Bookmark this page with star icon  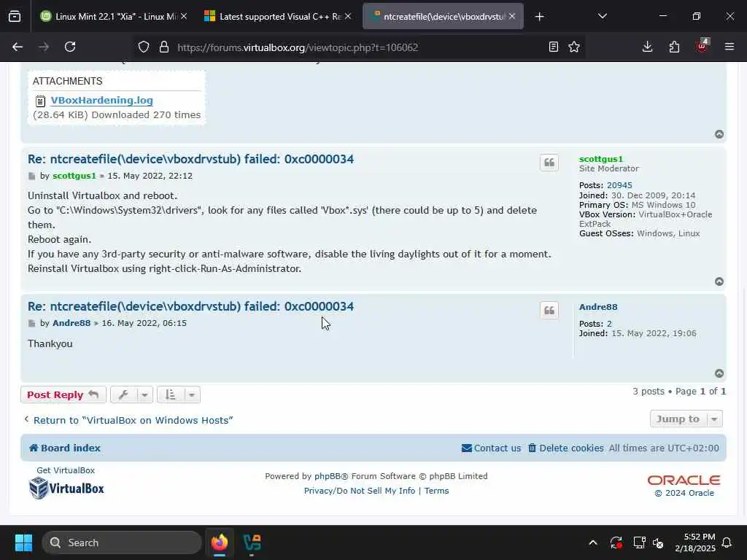[x=574, y=47]
